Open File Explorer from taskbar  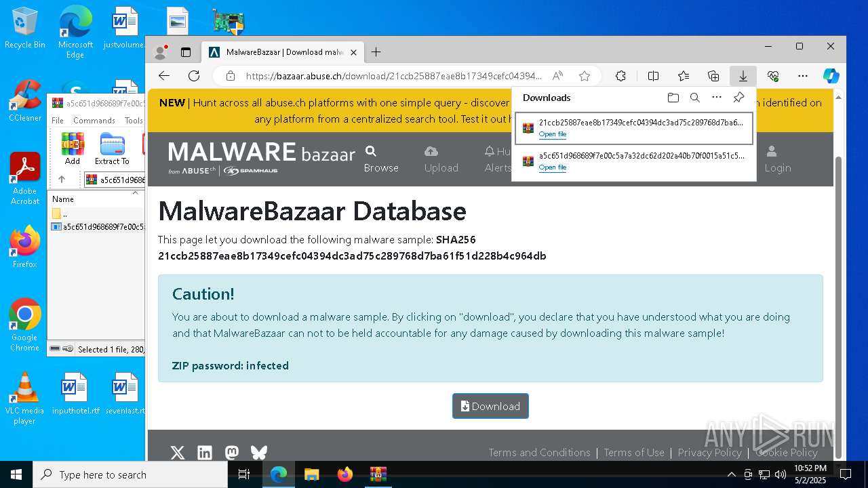pos(311,474)
